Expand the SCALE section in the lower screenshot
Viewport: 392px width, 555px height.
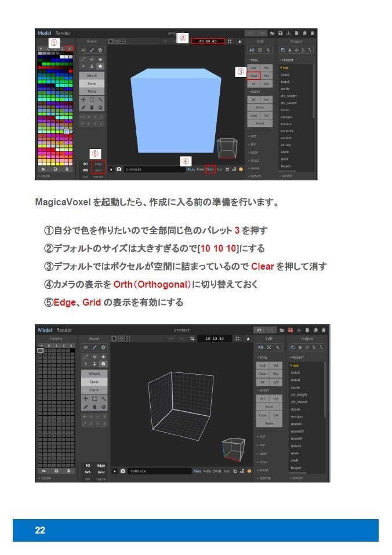(263, 462)
